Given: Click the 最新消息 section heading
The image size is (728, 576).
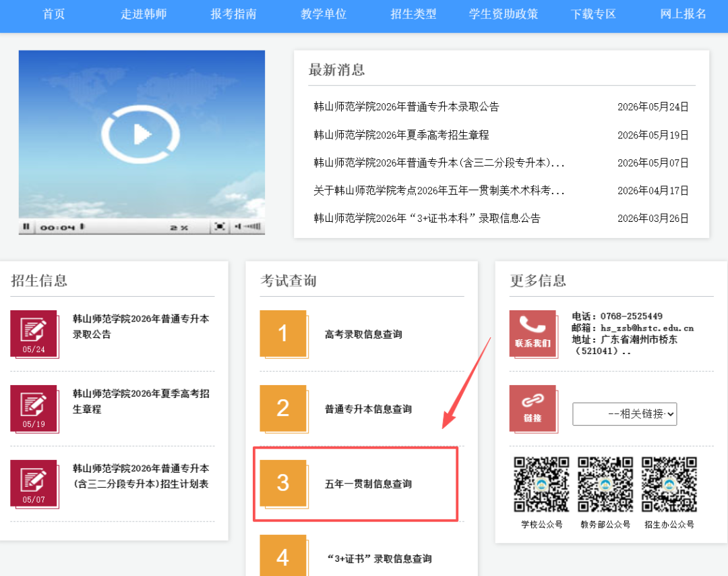Looking at the screenshot, I should (x=336, y=69).
